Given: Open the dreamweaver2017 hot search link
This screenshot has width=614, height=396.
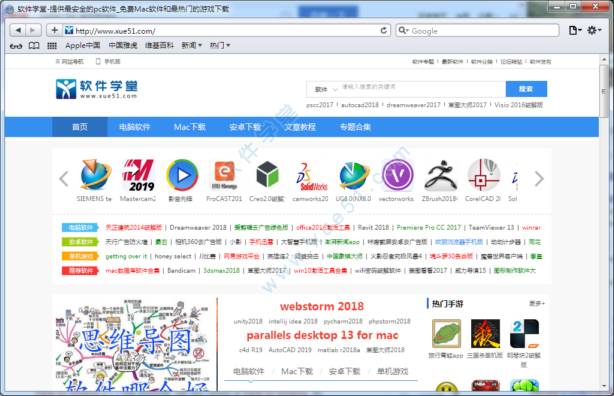Looking at the screenshot, I should (413, 105).
